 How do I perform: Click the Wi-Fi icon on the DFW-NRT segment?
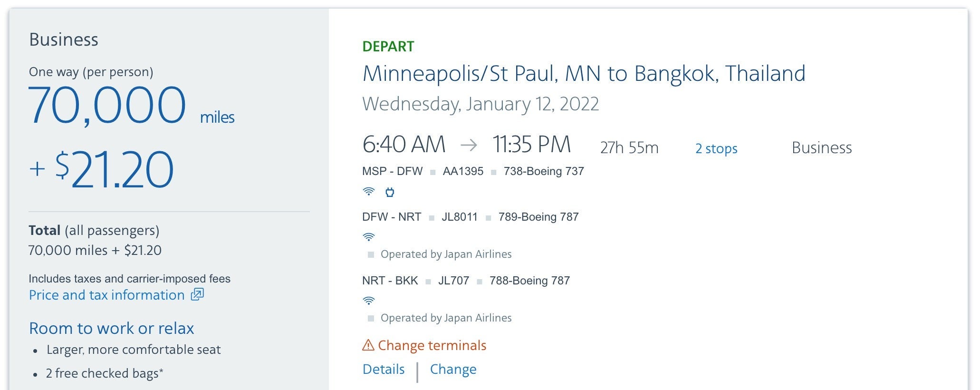coord(368,236)
